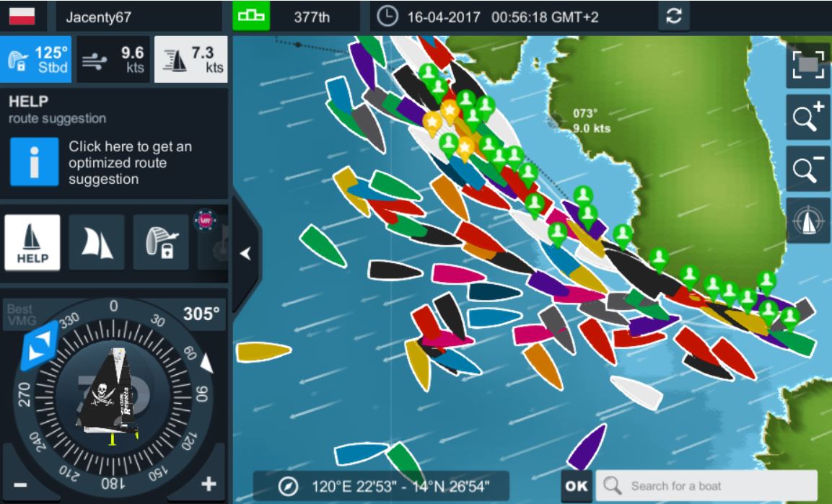Collapse the left side panel arrow
The height and width of the screenshot is (504, 832).
coord(245,254)
